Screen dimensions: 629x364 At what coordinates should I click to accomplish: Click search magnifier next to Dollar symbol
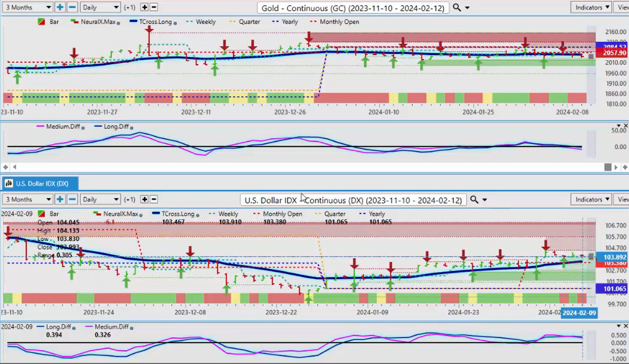click(474, 200)
